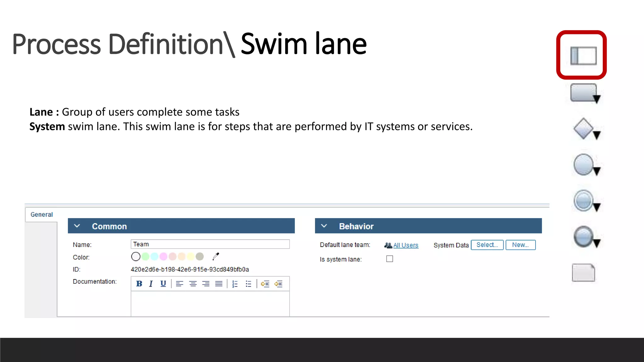Toggle italic in Documentation editor

tap(151, 284)
